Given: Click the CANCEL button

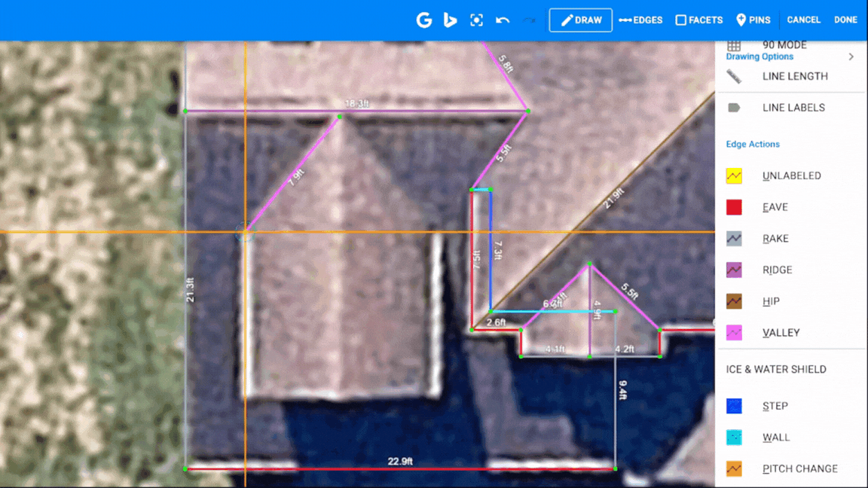Looking at the screenshot, I should tap(803, 20).
